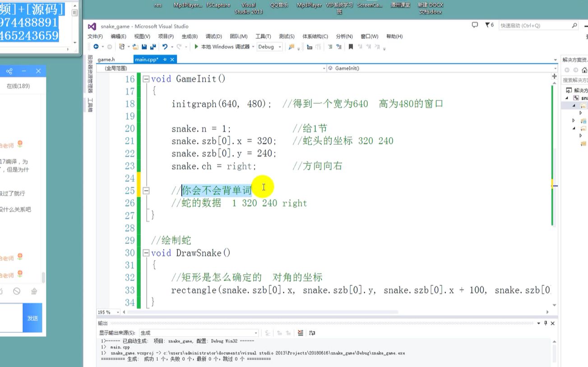The height and width of the screenshot is (367, 588).
Task: Open the 工具(T) menu
Action: [x=263, y=36]
